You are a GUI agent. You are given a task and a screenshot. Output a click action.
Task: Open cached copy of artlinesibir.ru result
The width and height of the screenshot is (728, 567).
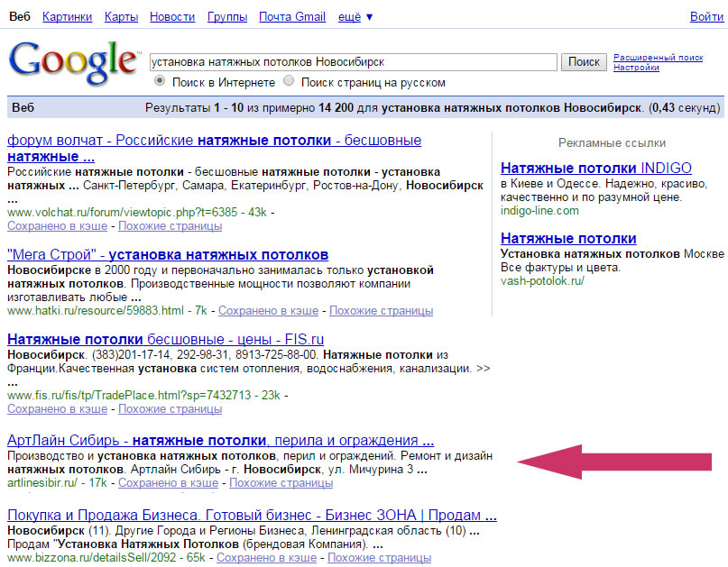pyautogui.click(x=168, y=482)
